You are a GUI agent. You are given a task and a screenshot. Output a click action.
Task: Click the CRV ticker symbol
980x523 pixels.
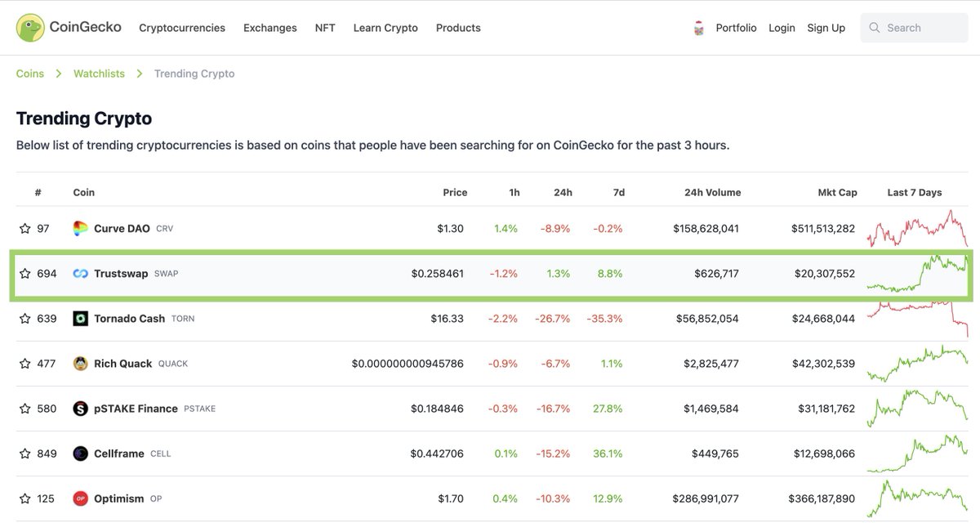(164, 229)
